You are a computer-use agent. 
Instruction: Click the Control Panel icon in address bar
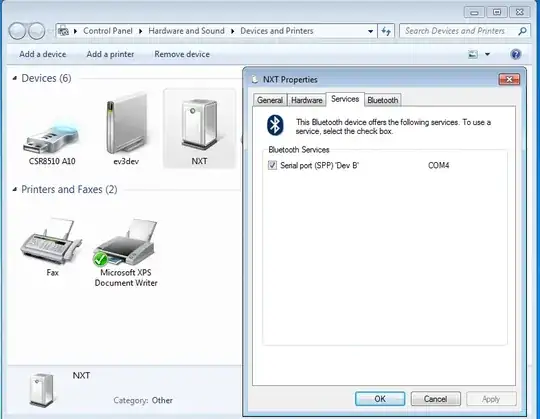click(x=63, y=31)
